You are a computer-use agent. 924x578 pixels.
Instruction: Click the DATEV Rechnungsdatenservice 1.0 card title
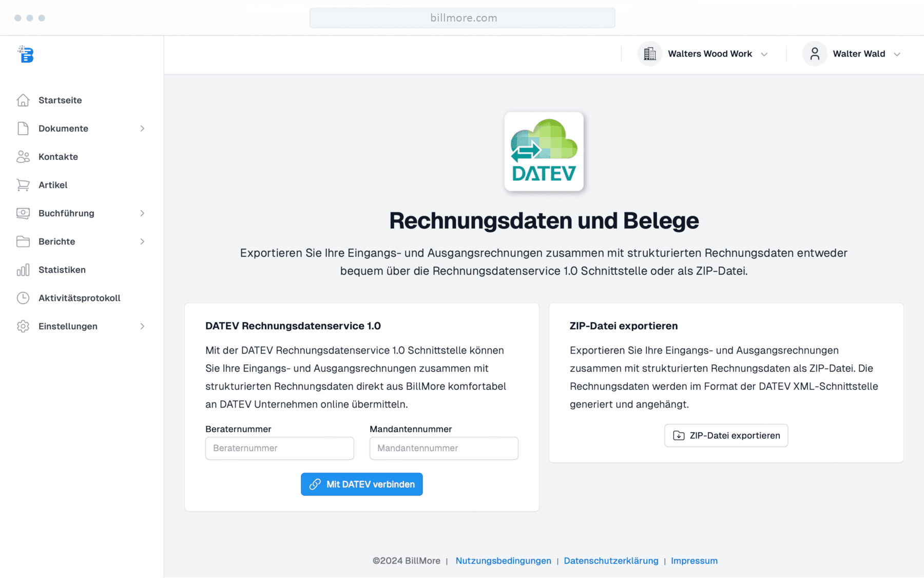pyautogui.click(x=293, y=326)
